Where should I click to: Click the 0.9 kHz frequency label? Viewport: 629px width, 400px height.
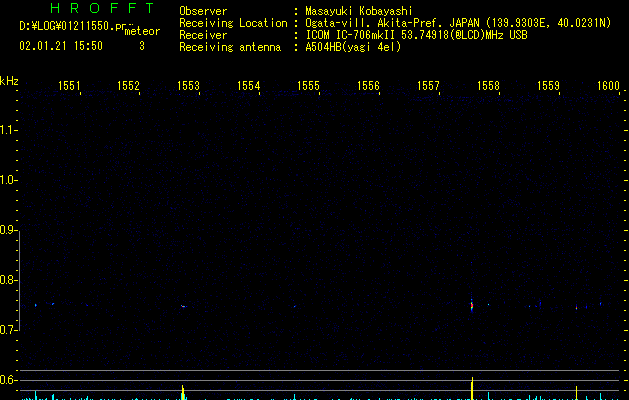click(7, 230)
